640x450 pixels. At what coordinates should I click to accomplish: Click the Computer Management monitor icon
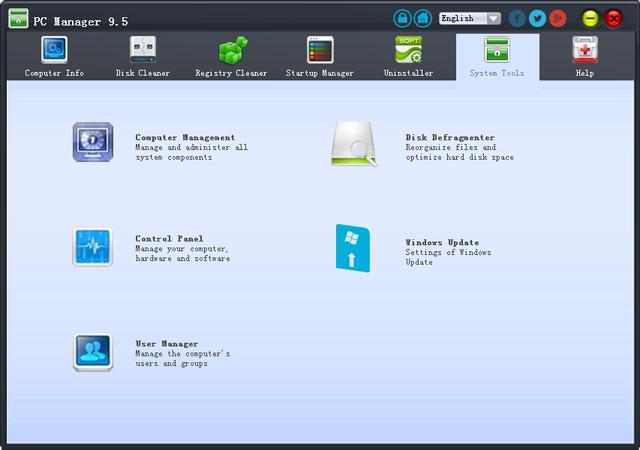click(x=93, y=142)
